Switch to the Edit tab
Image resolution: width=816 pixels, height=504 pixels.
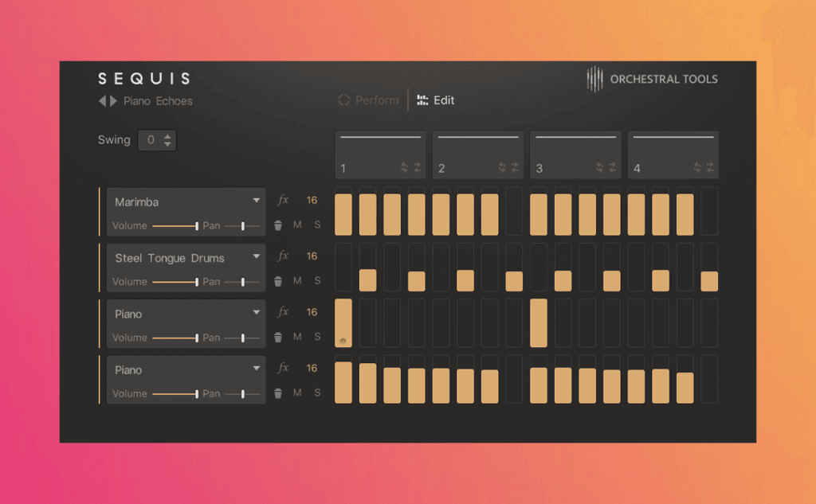pos(436,100)
